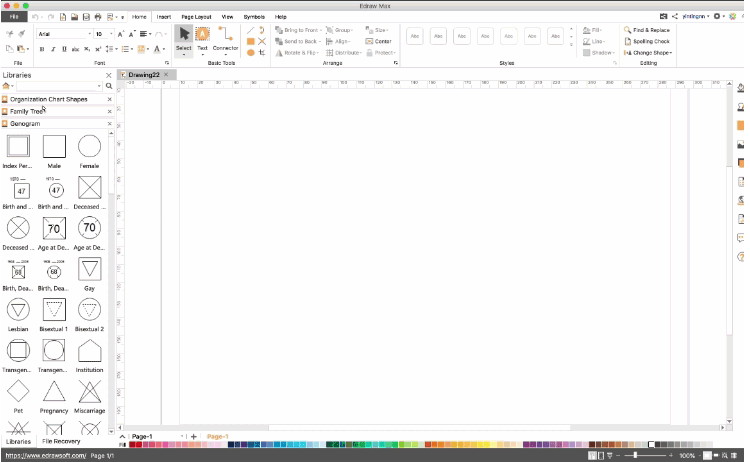The image size is (750, 462).
Task: Increase font size with the larger A
Action: pos(121,34)
